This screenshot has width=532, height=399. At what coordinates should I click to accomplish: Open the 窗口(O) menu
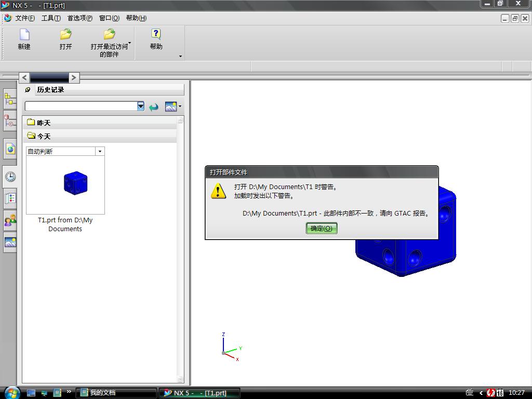tap(109, 18)
